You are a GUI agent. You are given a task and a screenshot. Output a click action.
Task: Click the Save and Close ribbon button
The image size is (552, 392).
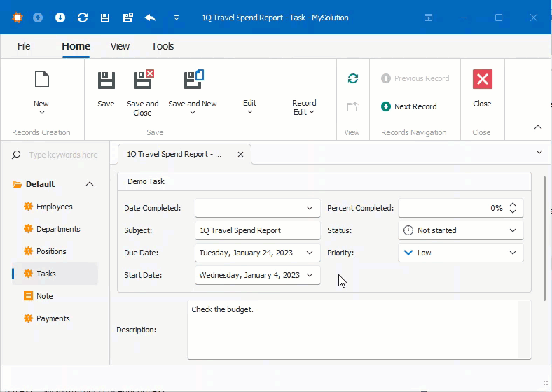(143, 93)
